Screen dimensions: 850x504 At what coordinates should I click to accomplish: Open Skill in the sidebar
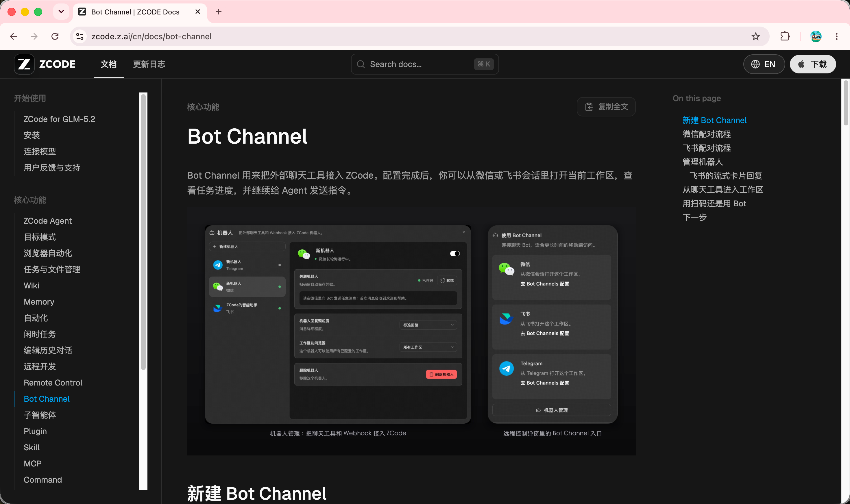(32, 447)
